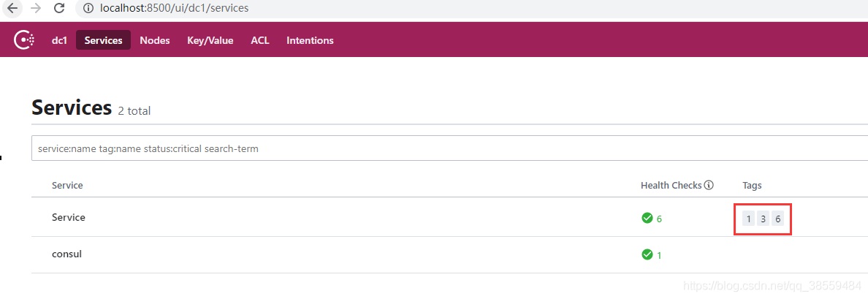Reload the page with refresh icon
The image size is (868, 299).
click(x=59, y=8)
